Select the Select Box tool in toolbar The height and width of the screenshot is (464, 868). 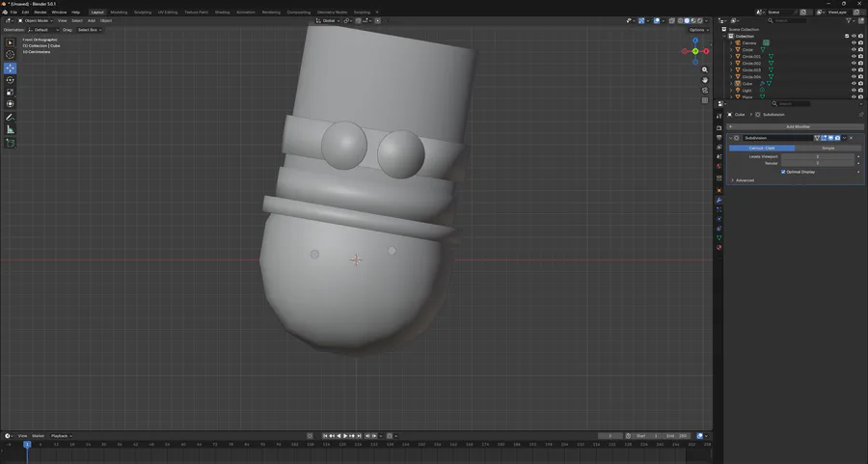click(10, 42)
